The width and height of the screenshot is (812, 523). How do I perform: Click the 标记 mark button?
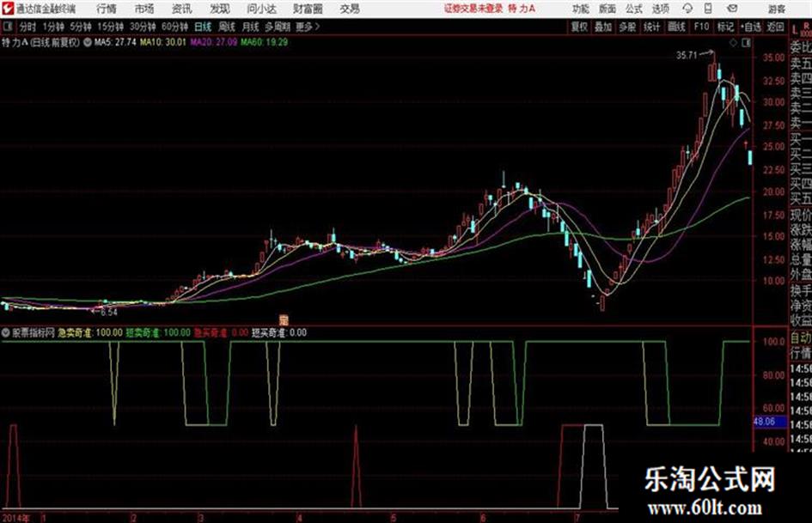pyautogui.click(x=725, y=27)
